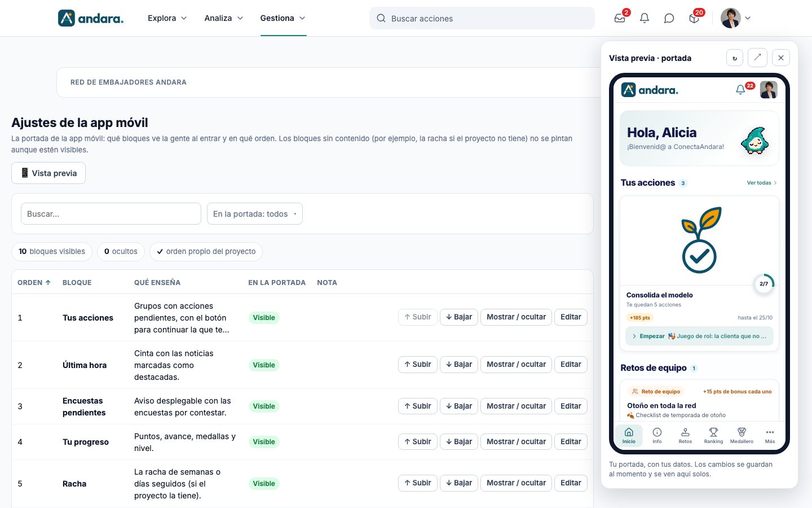Close the Vista previa panel
Image resolution: width=812 pixels, height=508 pixels.
tap(781, 58)
